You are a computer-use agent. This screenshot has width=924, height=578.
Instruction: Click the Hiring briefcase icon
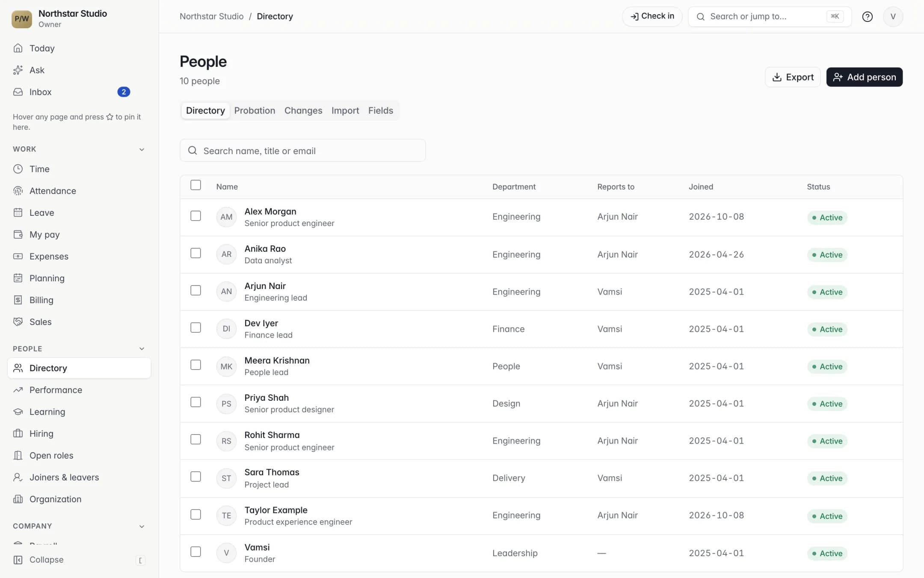tap(18, 433)
